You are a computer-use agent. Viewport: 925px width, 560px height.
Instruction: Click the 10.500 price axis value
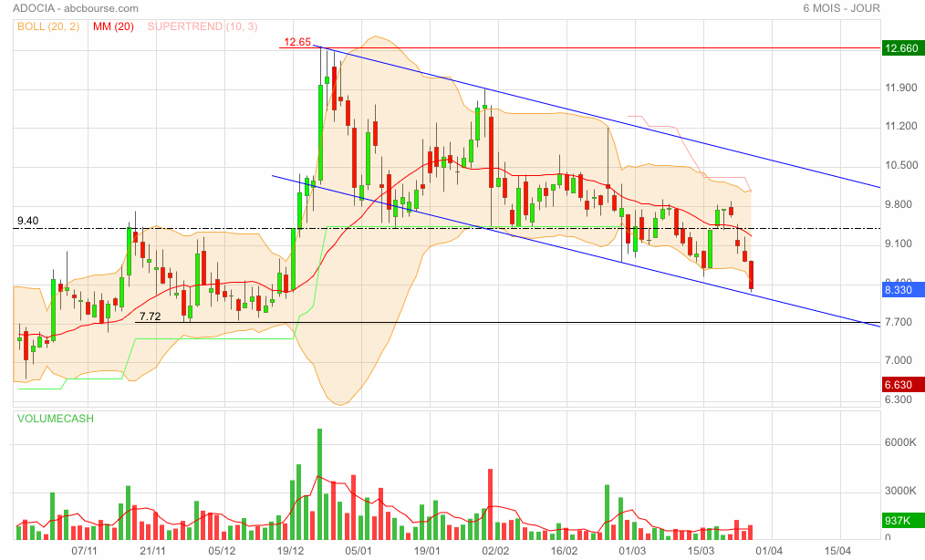click(x=900, y=165)
